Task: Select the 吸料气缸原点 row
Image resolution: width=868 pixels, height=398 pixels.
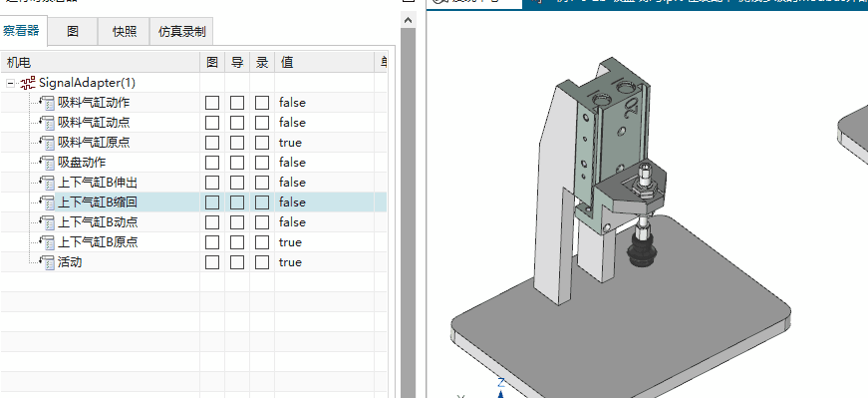Action: [193, 143]
